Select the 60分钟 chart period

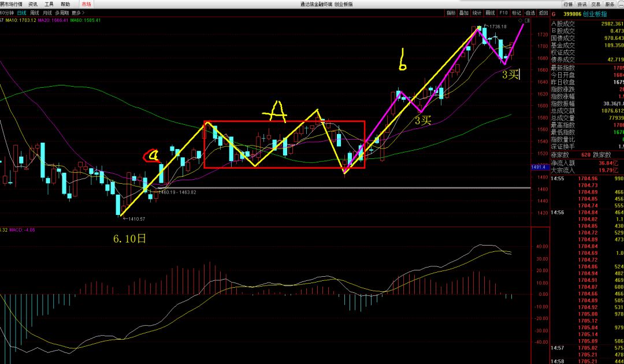tap(7, 13)
